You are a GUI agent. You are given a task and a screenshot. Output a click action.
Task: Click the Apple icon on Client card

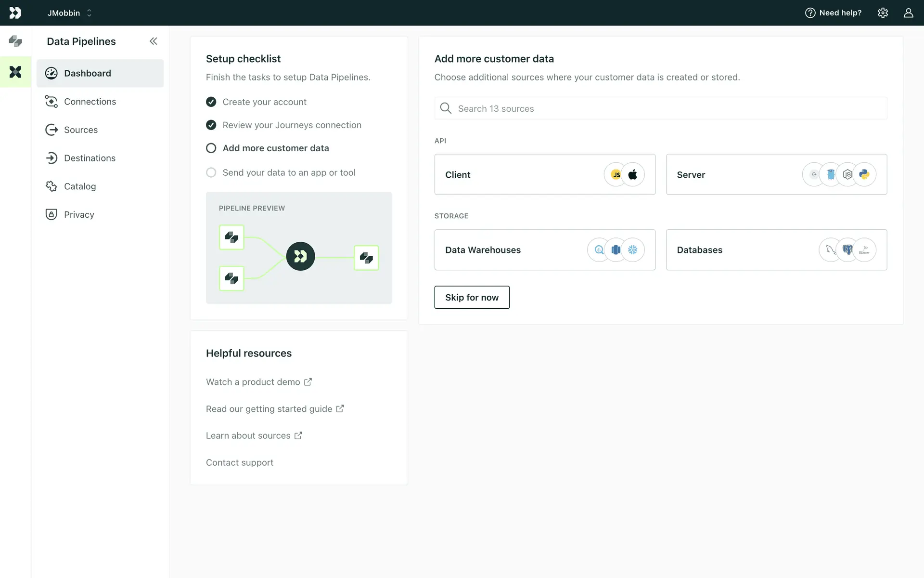pyautogui.click(x=633, y=174)
